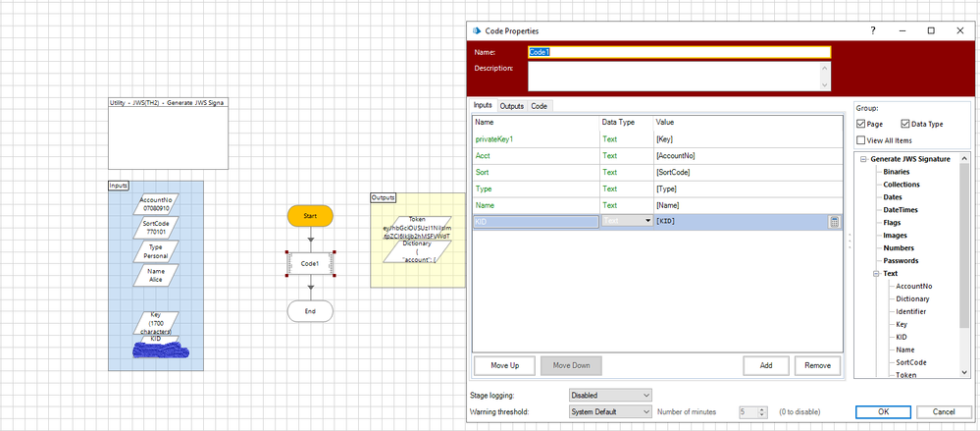Click the data tree vertical scrollbar
The image size is (980, 431).
point(964,245)
